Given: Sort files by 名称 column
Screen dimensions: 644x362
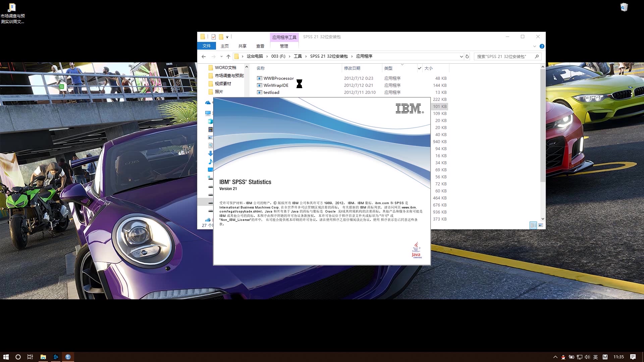Looking at the screenshot, I should [261, 68].
